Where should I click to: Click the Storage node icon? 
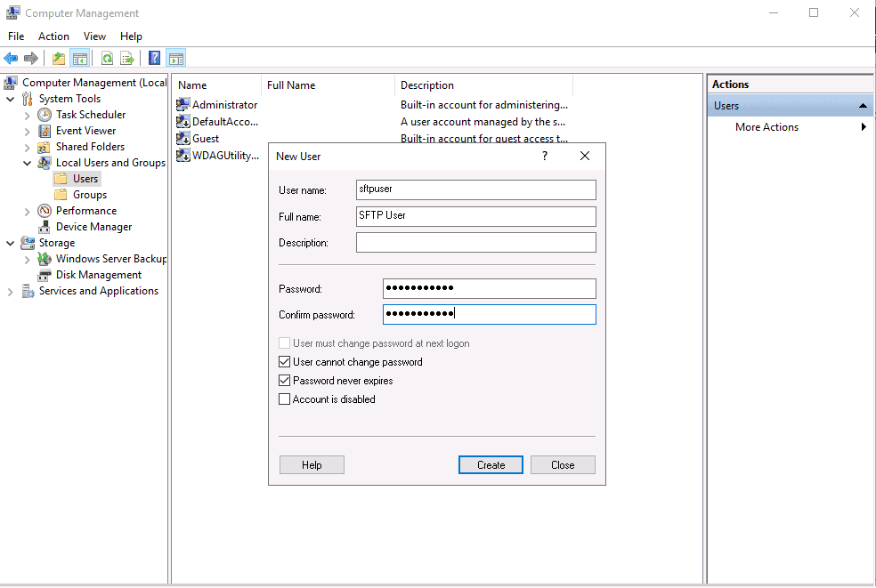[28, 243]
